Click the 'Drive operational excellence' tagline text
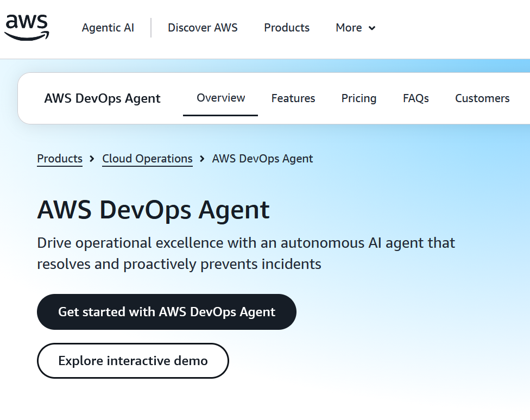Viewport: 530px width, 420px height. (246, 254)
